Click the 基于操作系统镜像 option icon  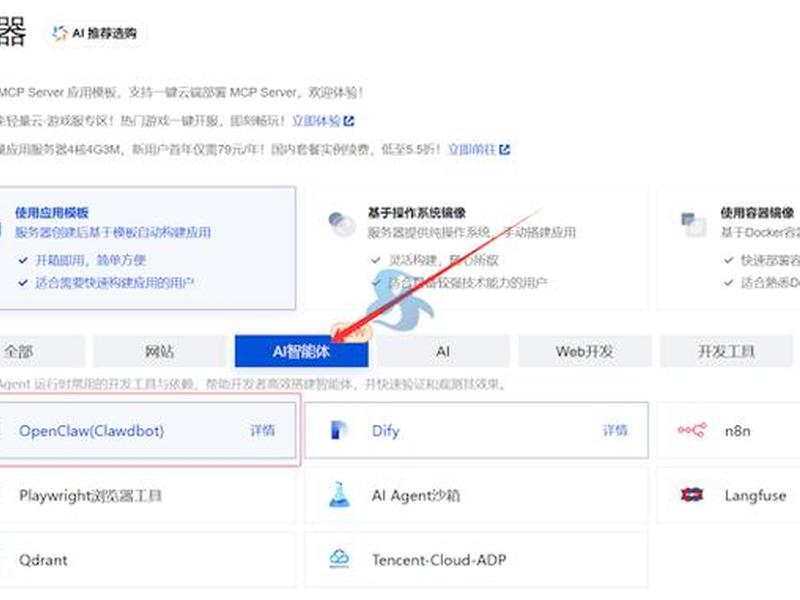pyautogui.click(x=341, y=224)
